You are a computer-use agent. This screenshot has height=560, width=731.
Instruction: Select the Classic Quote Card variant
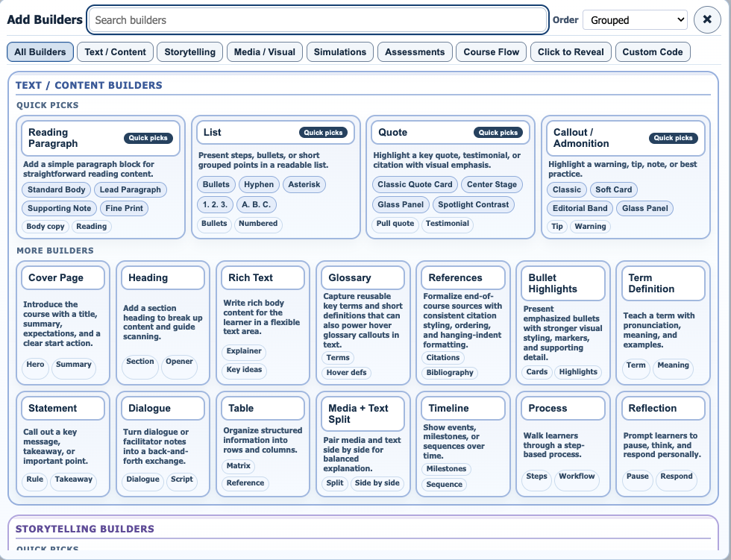(x=415, y=184)
